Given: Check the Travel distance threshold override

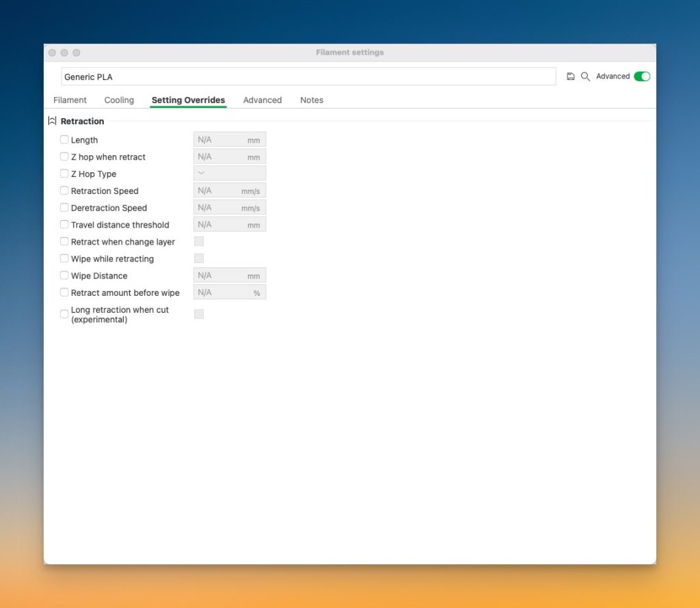Looking at the screenshot, I should 64,225.
